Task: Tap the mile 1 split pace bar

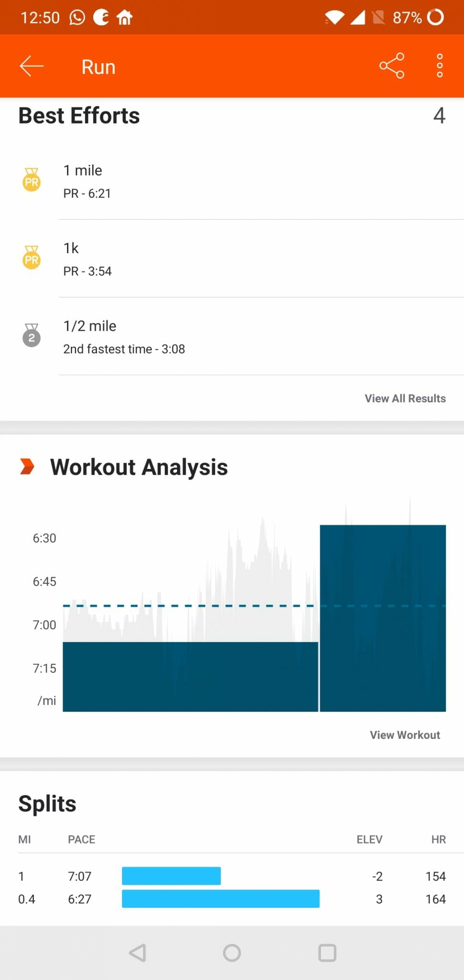Action: click(171, 876)
